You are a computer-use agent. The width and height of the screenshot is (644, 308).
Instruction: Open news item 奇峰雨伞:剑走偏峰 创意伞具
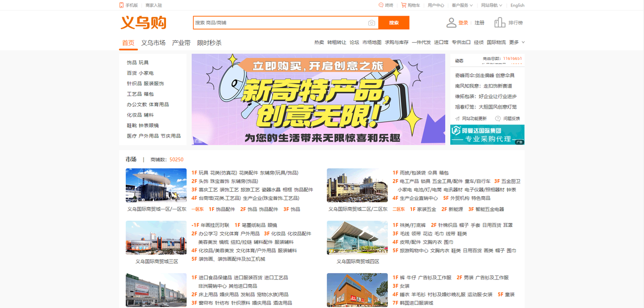[x=486, y=75]
